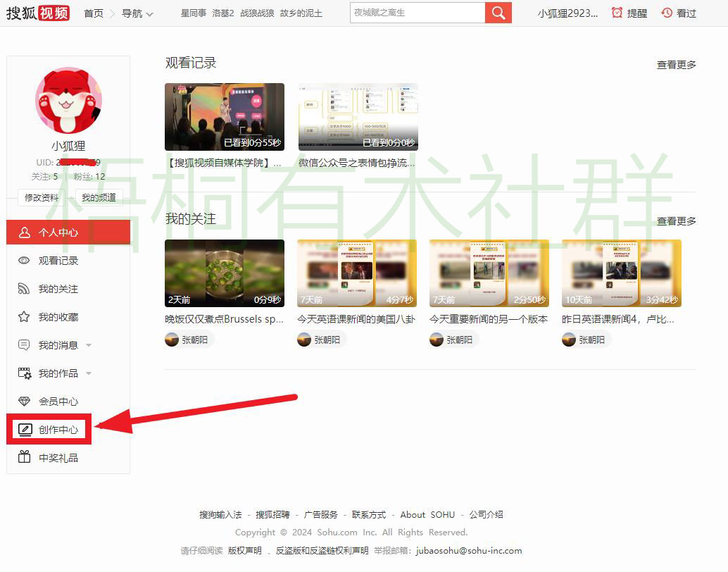Open the 搜狐视频自媒体学院 video thumbnail
Viewport: 728px width, 572px height.
coord(225,117)
